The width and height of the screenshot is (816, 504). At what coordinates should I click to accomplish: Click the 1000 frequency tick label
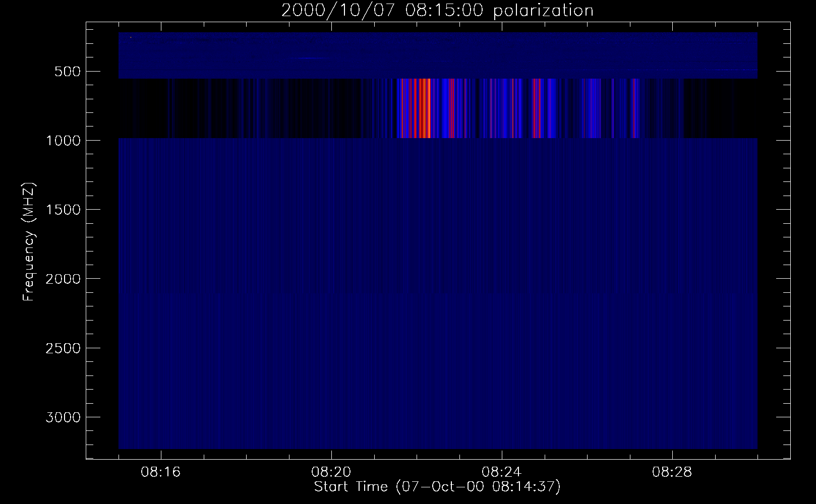click(63, 141)
